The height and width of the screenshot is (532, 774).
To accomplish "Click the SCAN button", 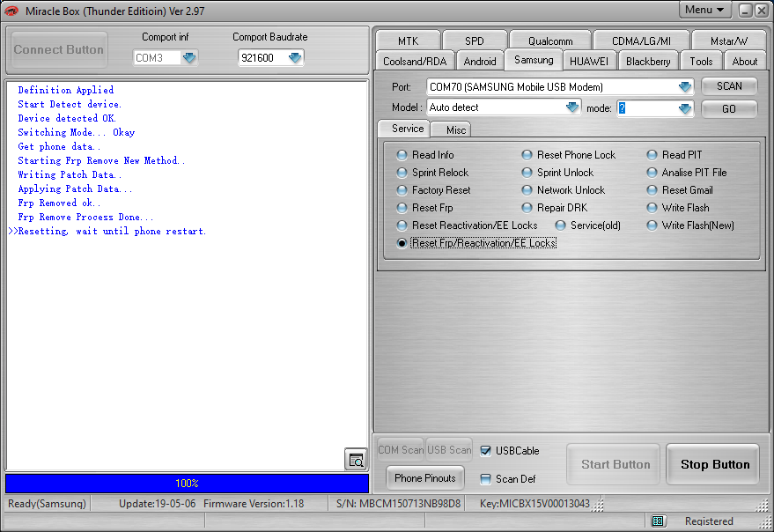I will click(x=729, y=86).
